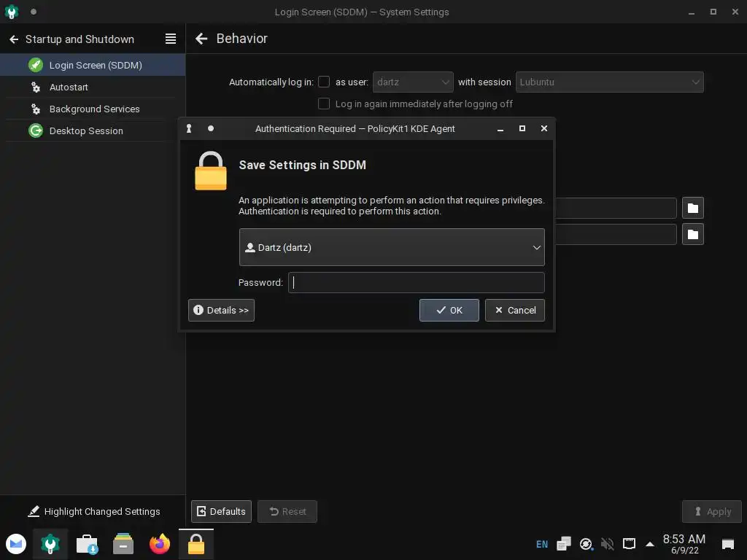This screenshot has height=560, width=747.
Task: Confirm authentication with OK button
Action: coord(449,310)
